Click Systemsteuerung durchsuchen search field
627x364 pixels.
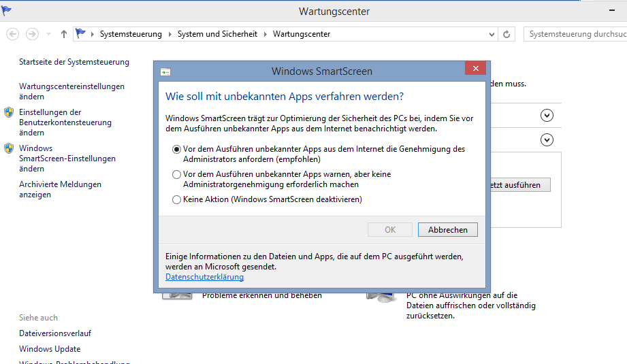[x=575, y=34]
